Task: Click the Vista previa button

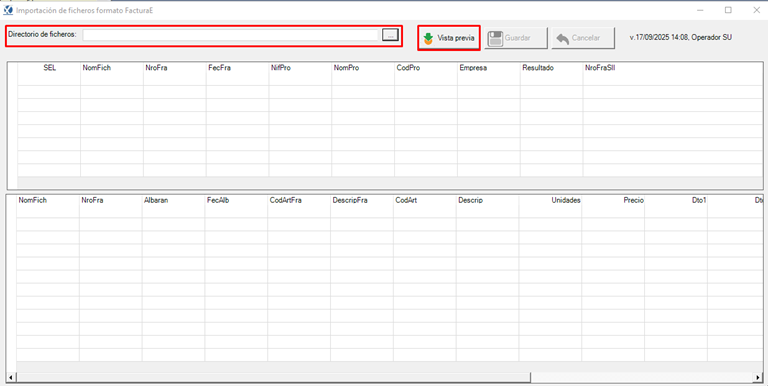Action: tap(449, 38)
